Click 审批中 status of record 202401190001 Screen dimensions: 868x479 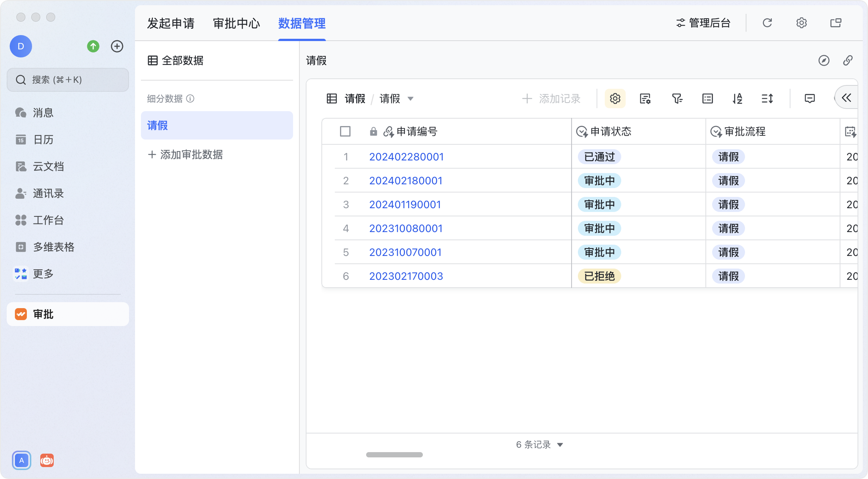[600, 204]
